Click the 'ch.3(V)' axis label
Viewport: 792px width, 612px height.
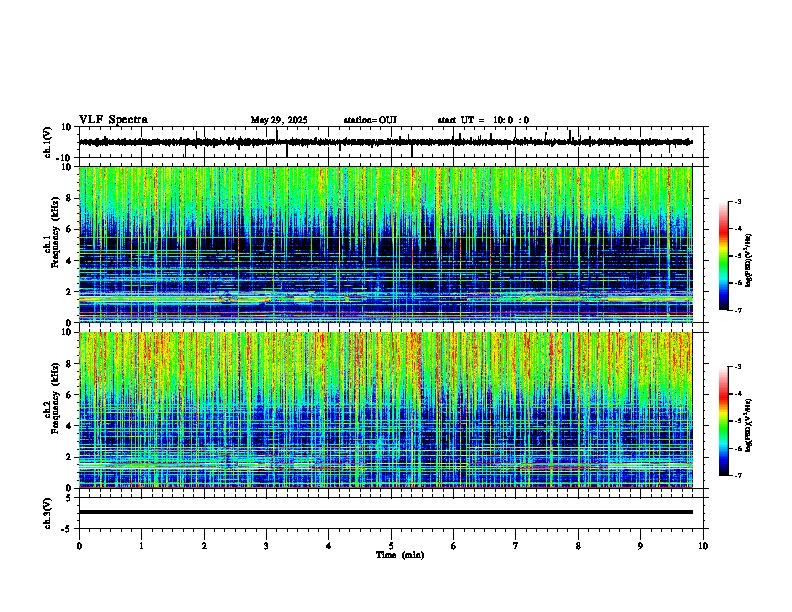48,513
